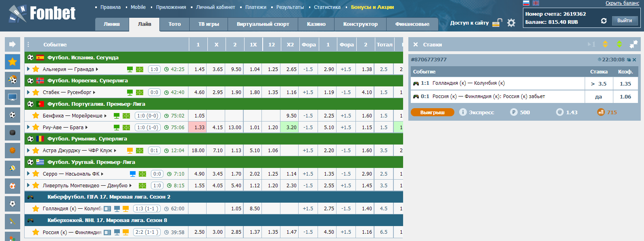Click the copy icon next to bet time 22:30:08
The image size is (644, 241).
click(629, 60)
